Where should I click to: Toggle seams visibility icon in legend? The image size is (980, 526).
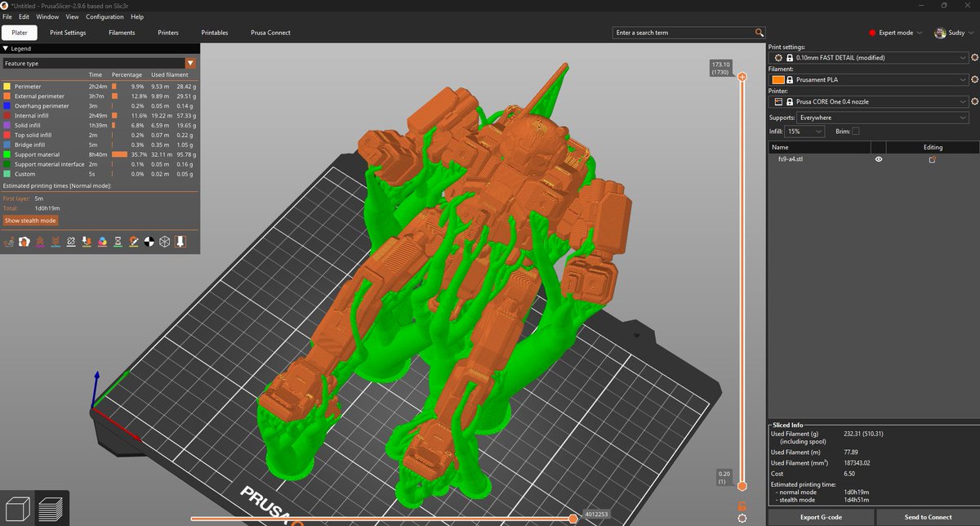tap(71, 241)
